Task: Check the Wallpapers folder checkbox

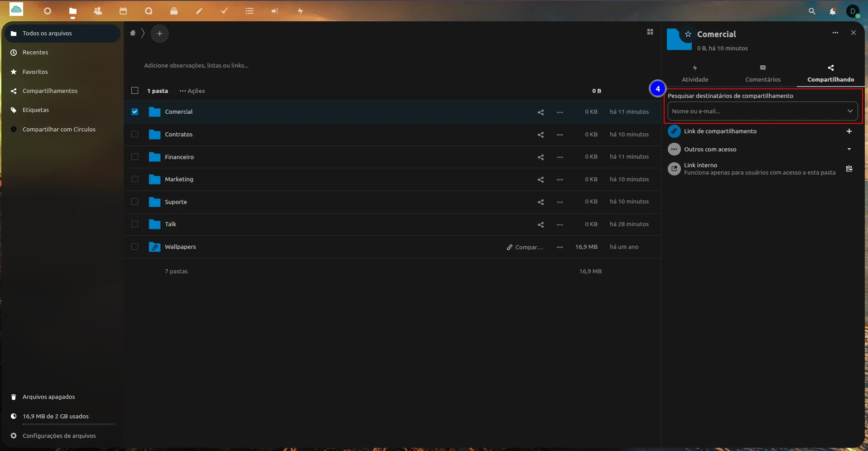Action: (x=135, y=247)
